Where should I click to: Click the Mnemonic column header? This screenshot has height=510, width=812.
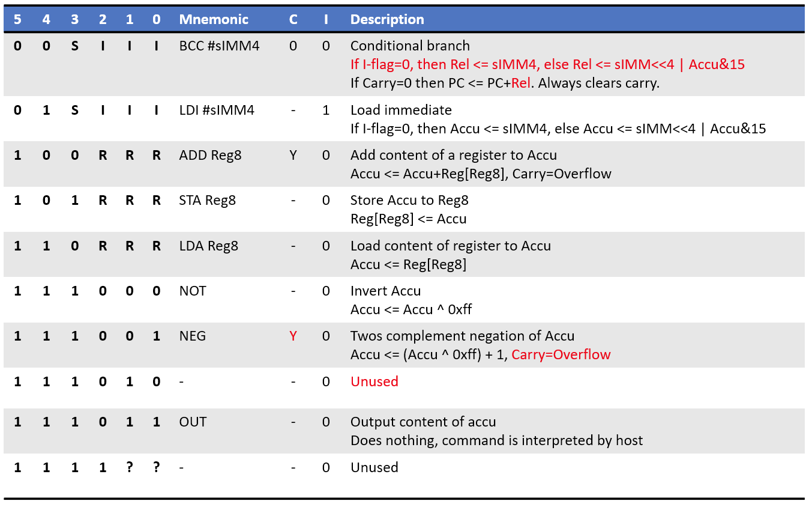(x=214, y=19)
